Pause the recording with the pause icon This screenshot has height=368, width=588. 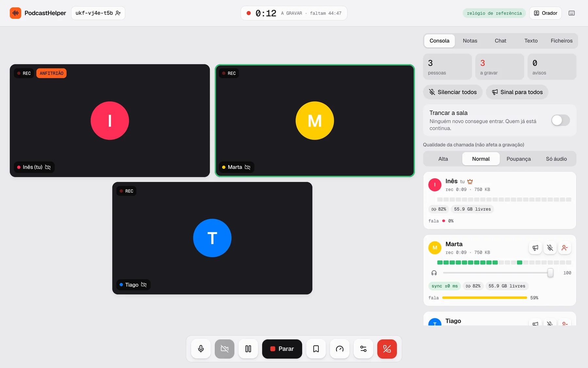[x=248, y=349]
